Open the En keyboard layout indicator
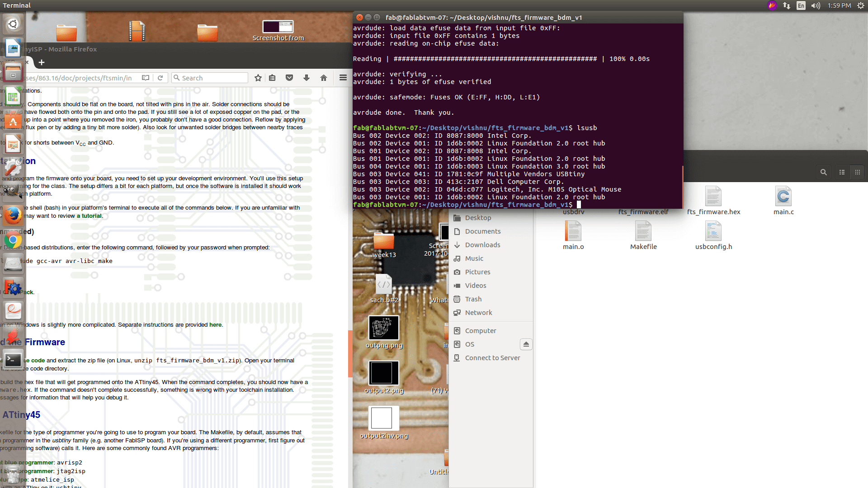868x488 pixels. 801,5
